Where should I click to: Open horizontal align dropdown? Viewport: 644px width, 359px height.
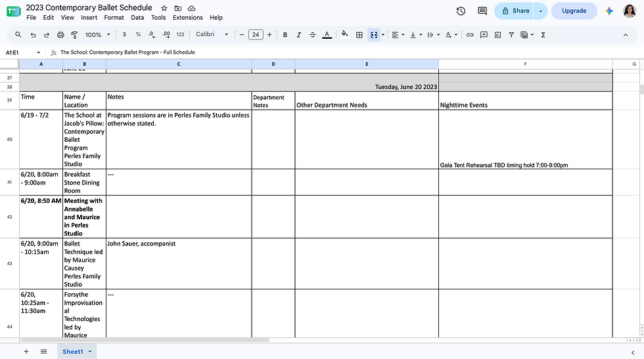pyautogui.click(x=398, y=35)
